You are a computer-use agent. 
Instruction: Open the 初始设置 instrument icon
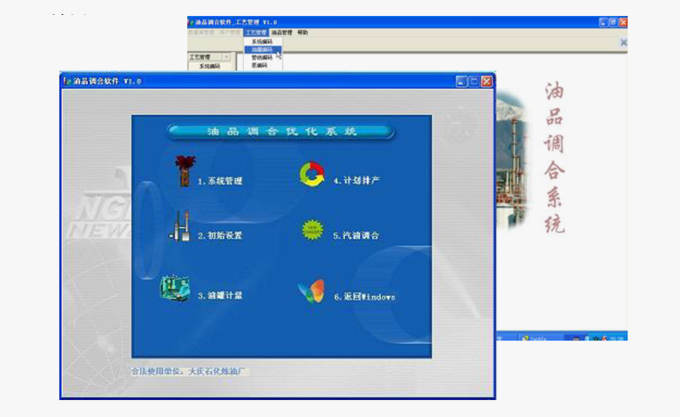[x=180, y=226]
